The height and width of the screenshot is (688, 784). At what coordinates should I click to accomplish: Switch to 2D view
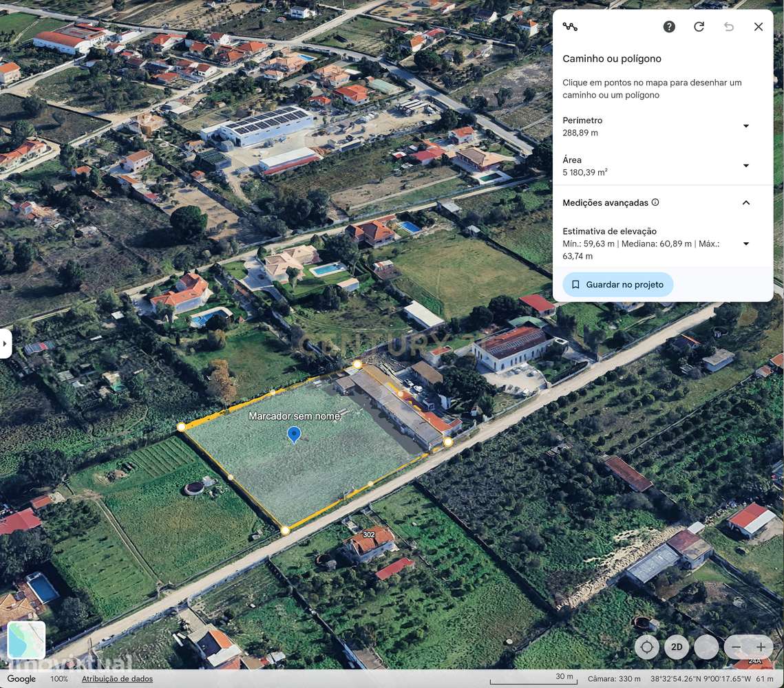(x=677, y=647)
